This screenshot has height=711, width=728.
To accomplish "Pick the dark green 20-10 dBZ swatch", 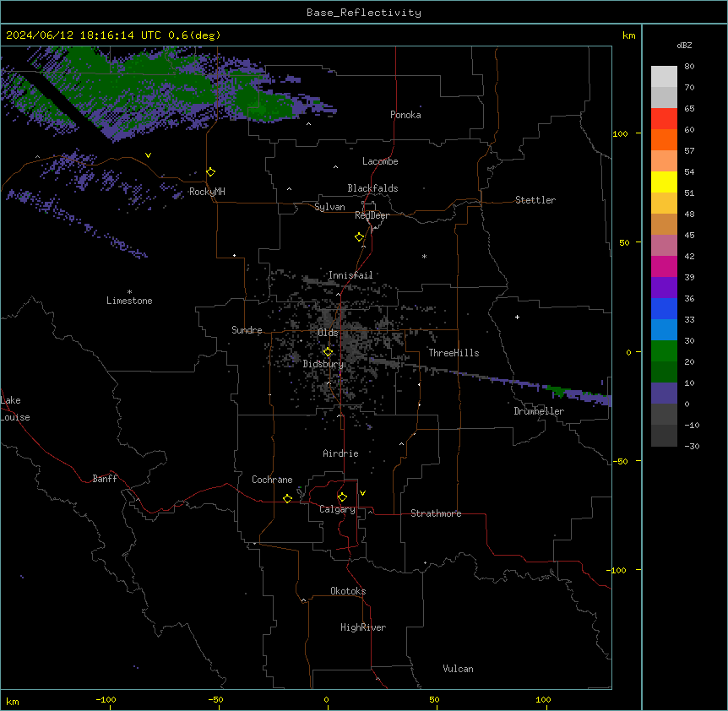I will point(664,372).
